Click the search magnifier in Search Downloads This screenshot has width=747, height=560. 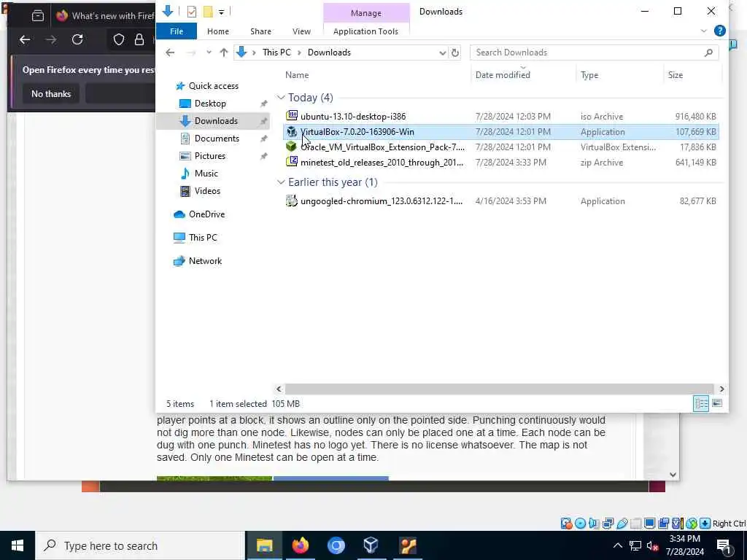[708, 52]
